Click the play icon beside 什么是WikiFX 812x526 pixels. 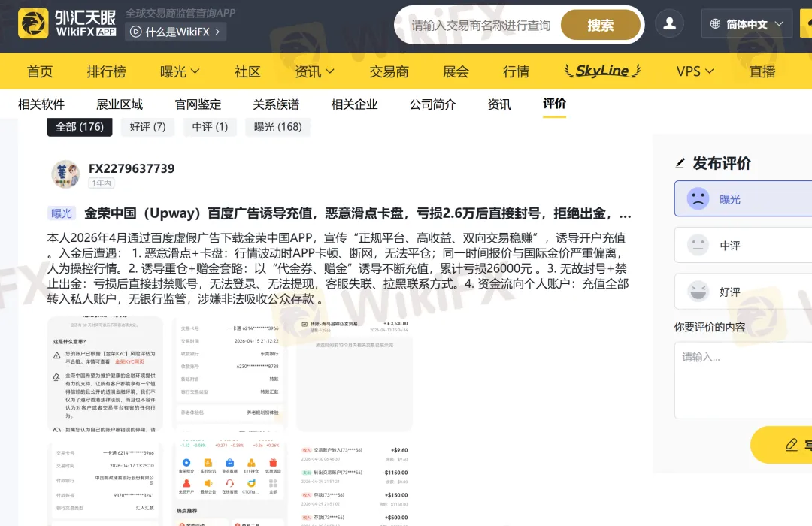pyautogui.click(x=135, y=32)
